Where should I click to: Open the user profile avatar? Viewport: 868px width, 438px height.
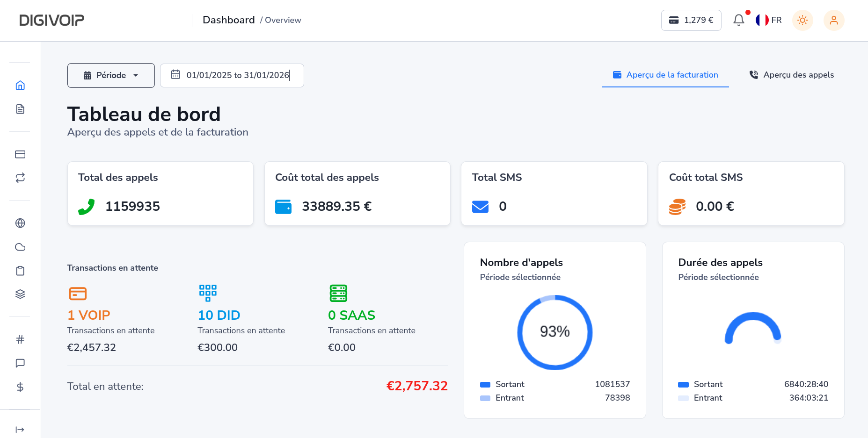834,20
